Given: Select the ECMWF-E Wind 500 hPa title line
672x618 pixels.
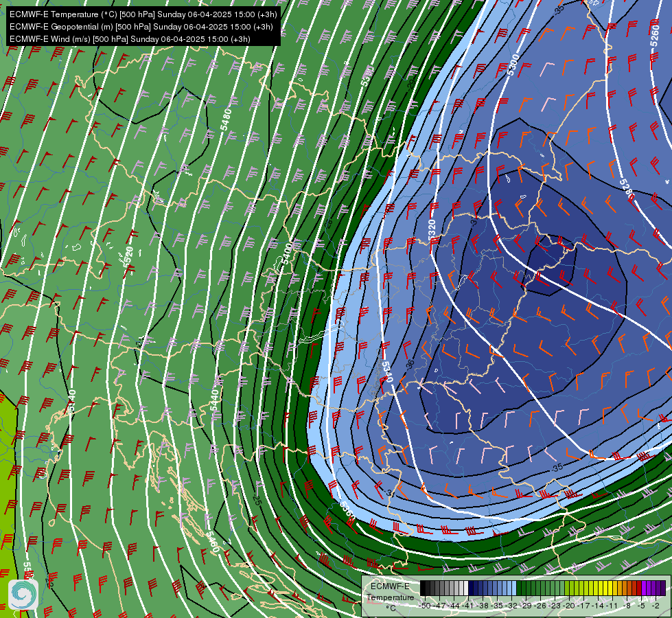Looking at the screenshot, I should click(130, 39).
